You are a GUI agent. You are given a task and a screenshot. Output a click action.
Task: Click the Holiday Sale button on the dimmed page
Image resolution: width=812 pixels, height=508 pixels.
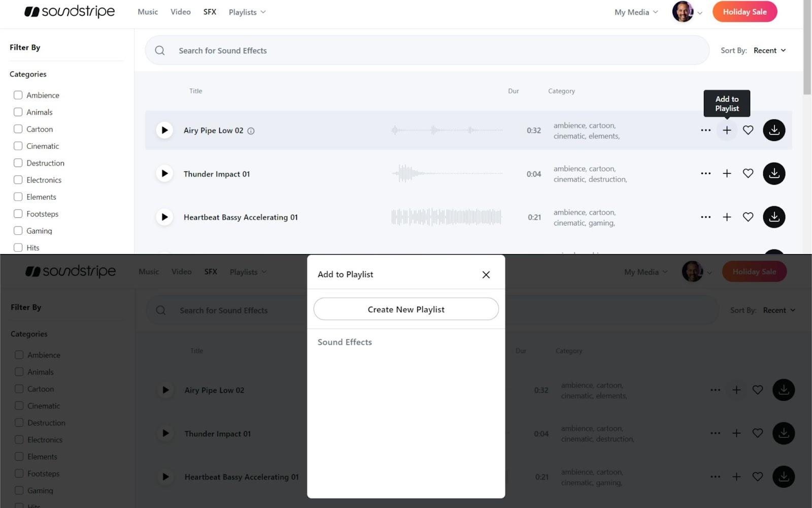754,272
